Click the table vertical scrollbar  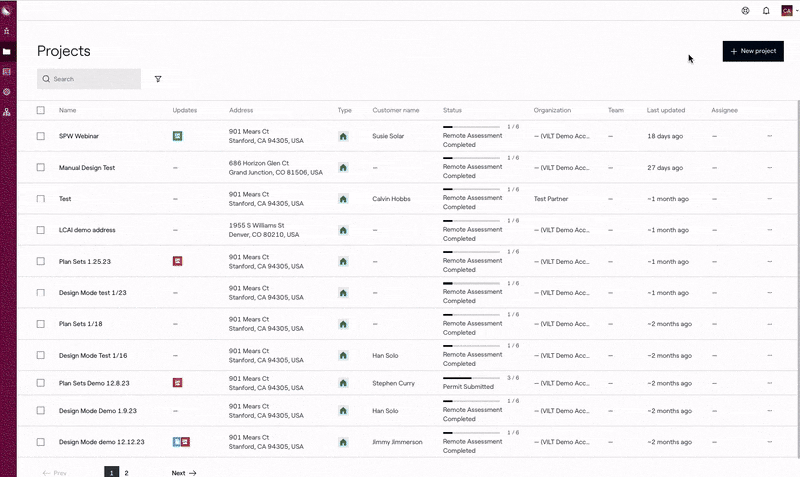click(x=798, y=278)
